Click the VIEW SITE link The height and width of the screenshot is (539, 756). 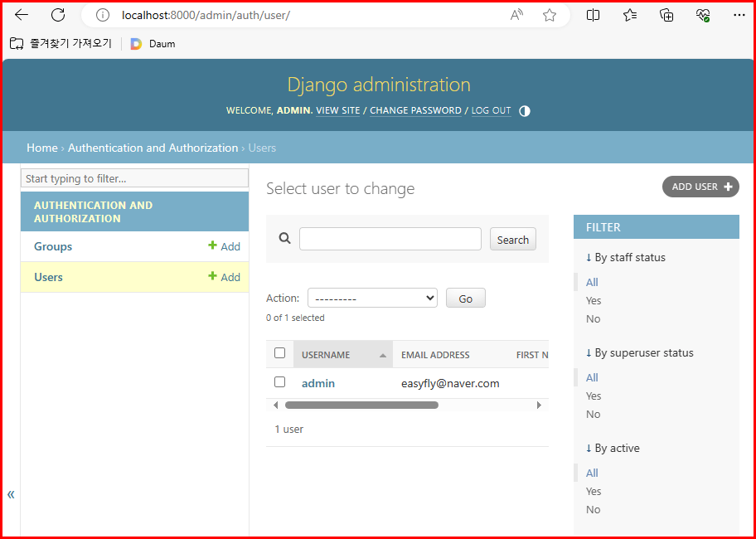(x=338, y=110)
